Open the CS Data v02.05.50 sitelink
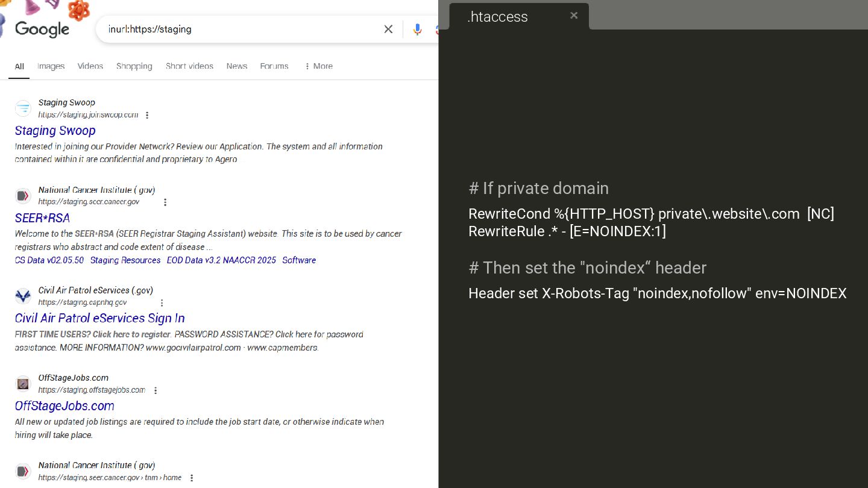This screenshot has height=488, width=868. coord(49,260)
